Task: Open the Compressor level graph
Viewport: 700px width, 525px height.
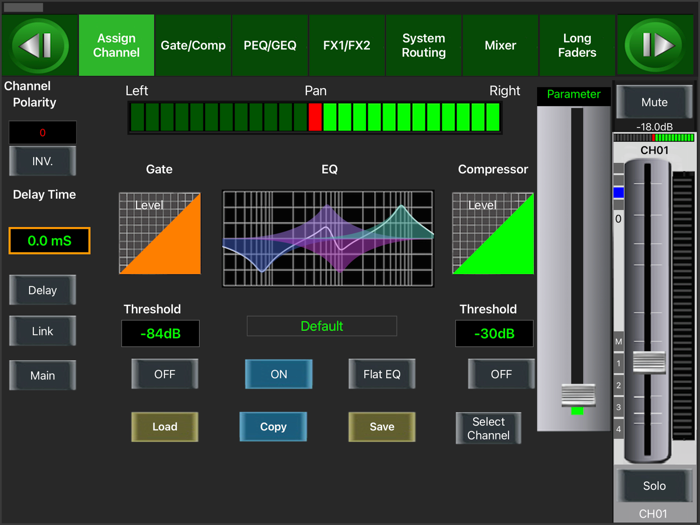Action: pos(493,233)
